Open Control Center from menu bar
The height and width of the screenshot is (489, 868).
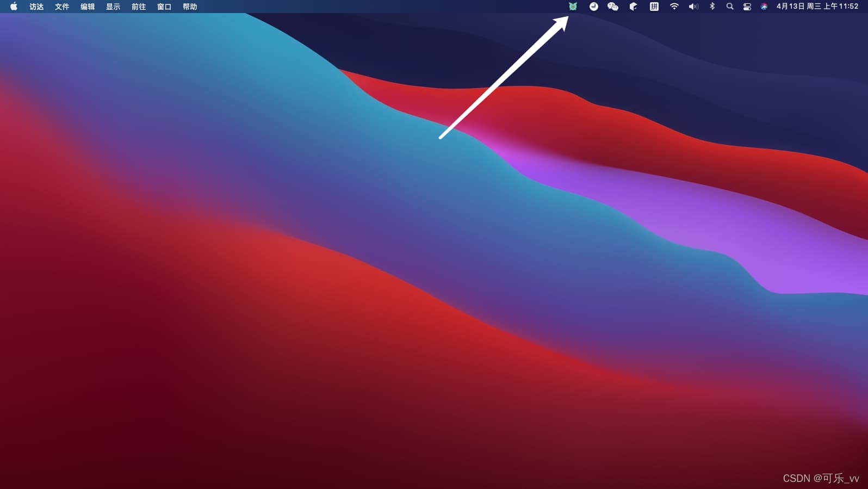point(747,7)
